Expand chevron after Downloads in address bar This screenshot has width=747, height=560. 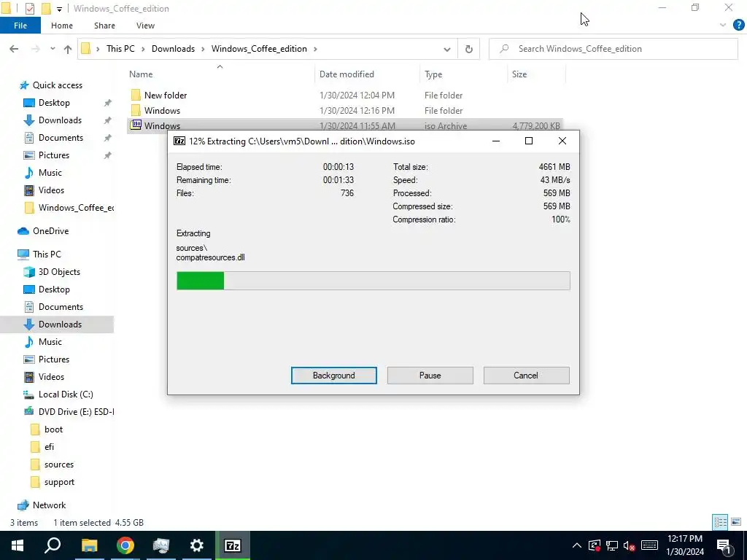click(203, 49)
